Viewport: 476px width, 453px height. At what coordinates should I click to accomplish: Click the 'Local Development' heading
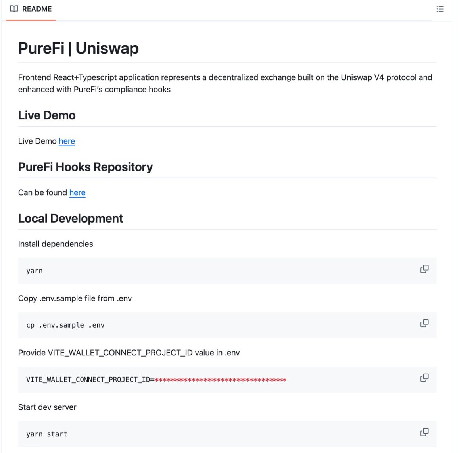coord(71,219)
